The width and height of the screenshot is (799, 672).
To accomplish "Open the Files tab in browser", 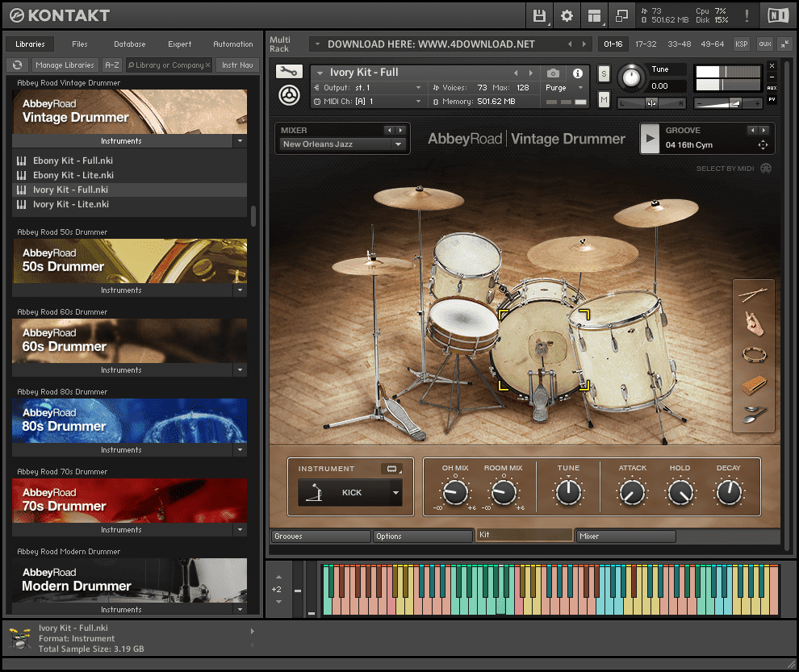I will tap(80, 44).
